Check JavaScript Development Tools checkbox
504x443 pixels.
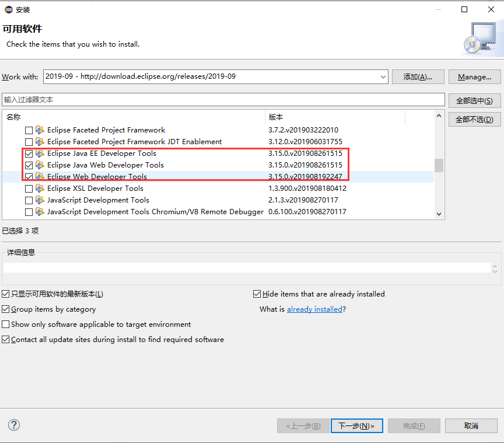pos(29,200)
